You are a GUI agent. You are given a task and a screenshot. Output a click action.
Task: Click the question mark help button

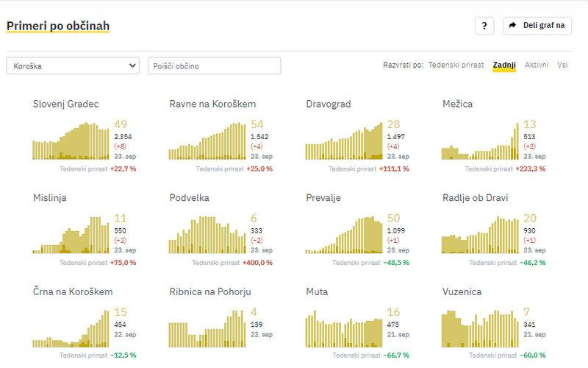click(x=484, y=26)
